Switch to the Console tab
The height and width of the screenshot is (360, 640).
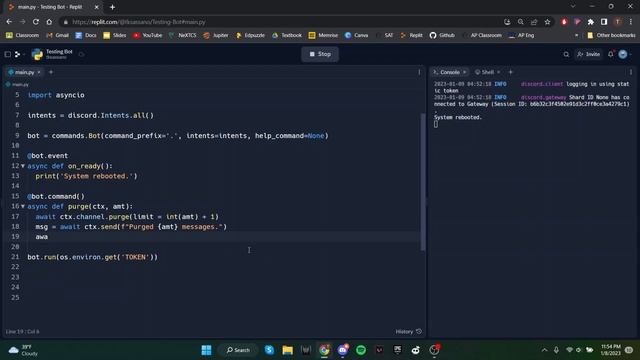(x=449, y=72)
